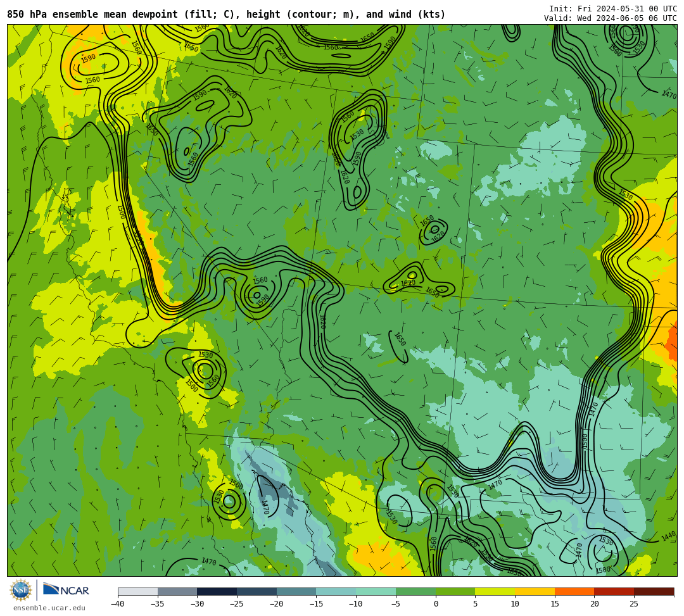Click the amber 10 to 15 swatch
This screenshot has height=616, width=684.
coord(535,591)
